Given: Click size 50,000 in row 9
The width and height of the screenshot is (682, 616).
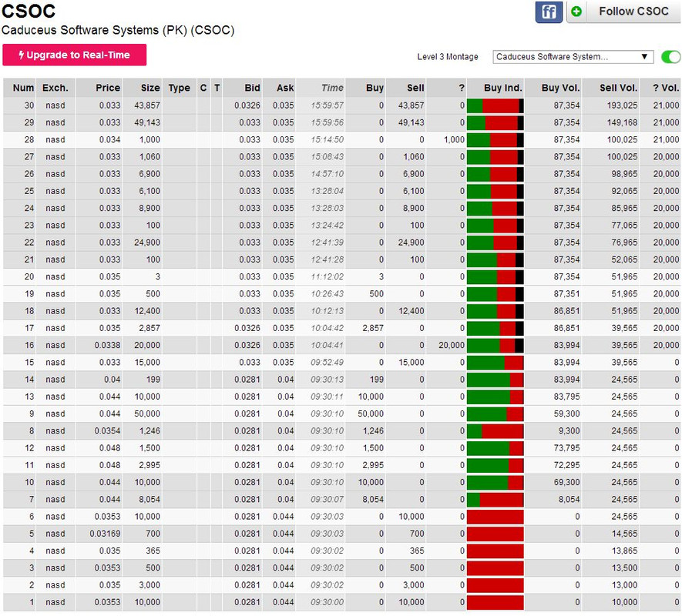Looking at the screenshot, I should [147, 413].
